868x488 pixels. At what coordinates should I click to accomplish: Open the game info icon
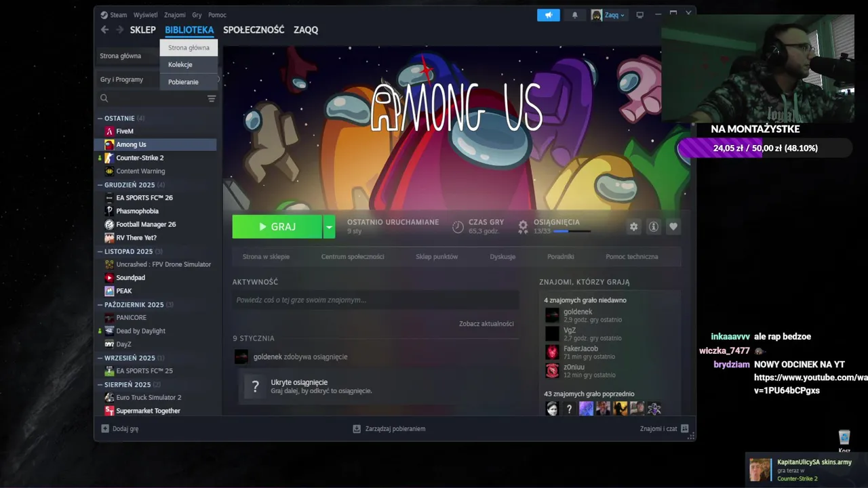point(653,227)
